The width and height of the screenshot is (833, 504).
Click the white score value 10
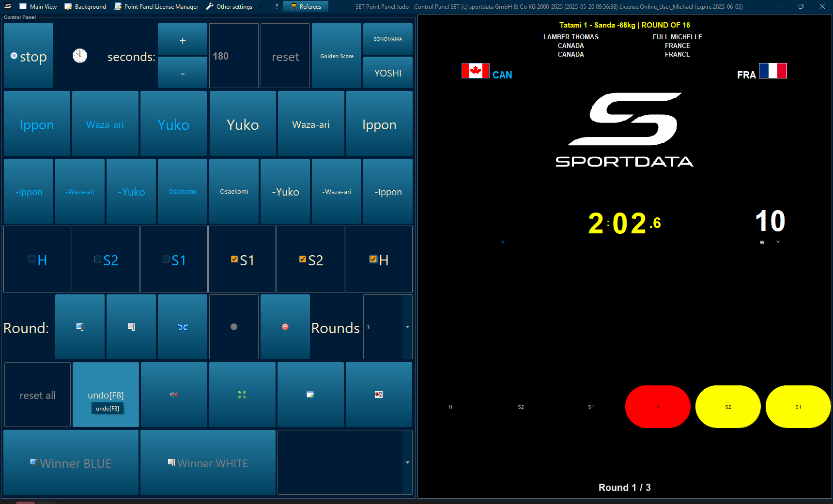(x=770, y=221)
